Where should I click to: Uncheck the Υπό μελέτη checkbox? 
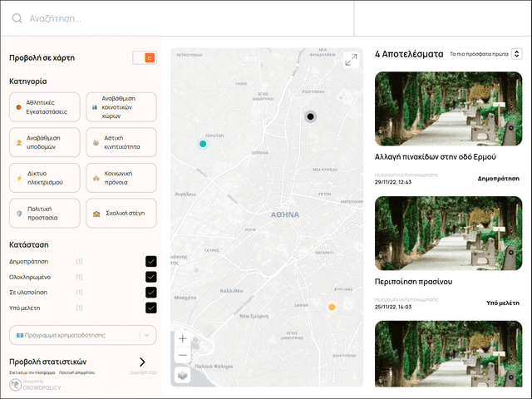pyautogui.click(x=150, y=308)
